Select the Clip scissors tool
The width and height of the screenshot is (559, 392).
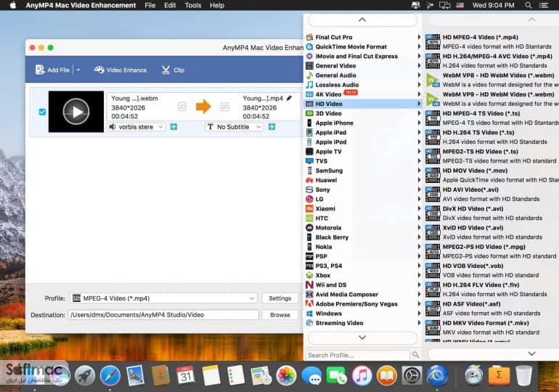173,70
